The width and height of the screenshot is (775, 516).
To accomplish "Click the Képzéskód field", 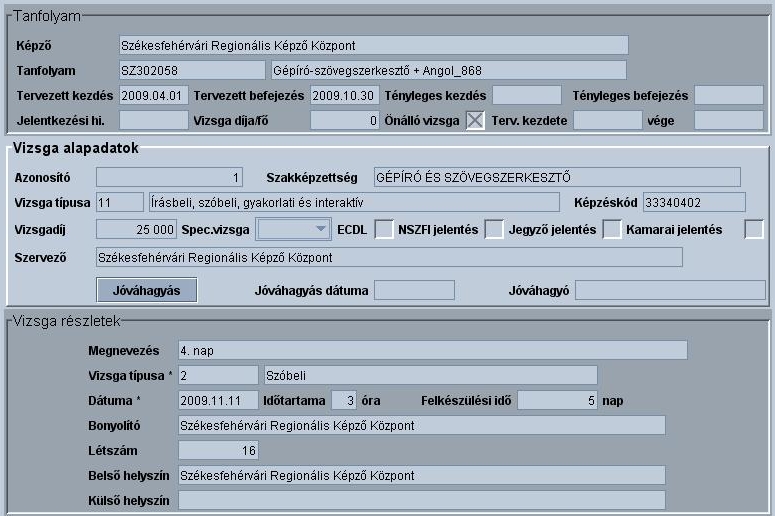I will coord(694,203).
